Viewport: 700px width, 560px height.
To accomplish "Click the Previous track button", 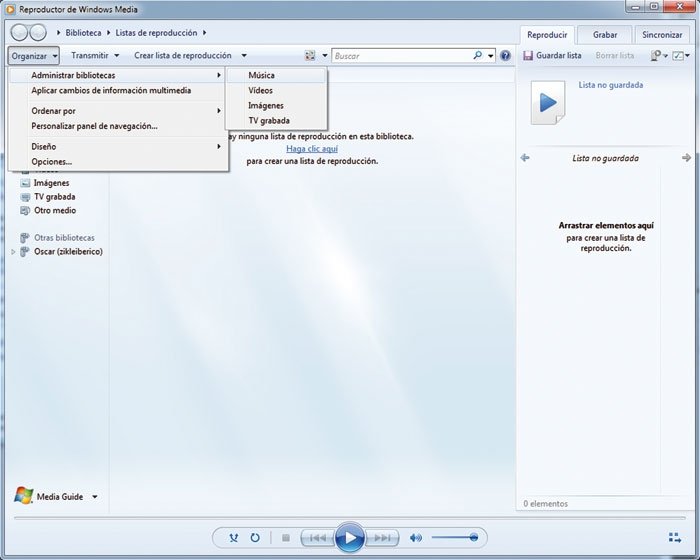I will (317, 538).
